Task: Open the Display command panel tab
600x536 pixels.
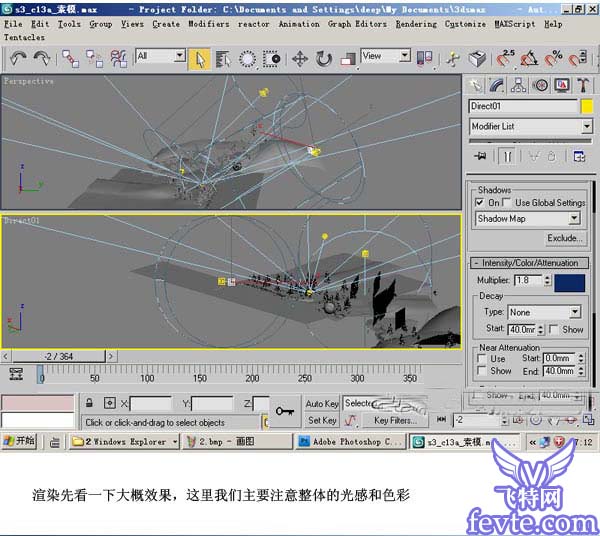Action: pyautogui.click(x=562, y=85)
